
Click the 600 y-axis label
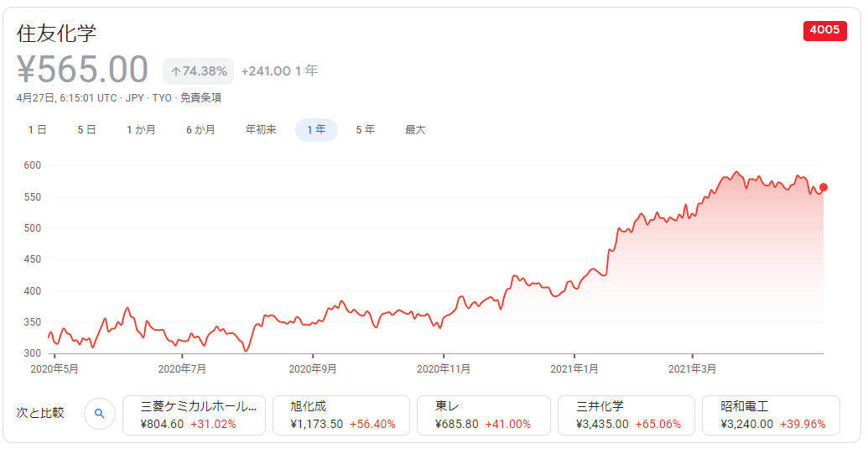coord(32,165)
